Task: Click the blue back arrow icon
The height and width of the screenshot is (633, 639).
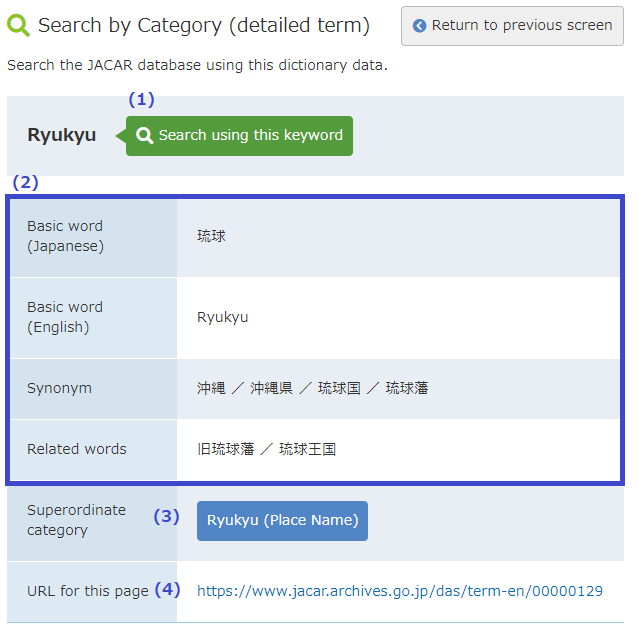Action: (419, 26)
